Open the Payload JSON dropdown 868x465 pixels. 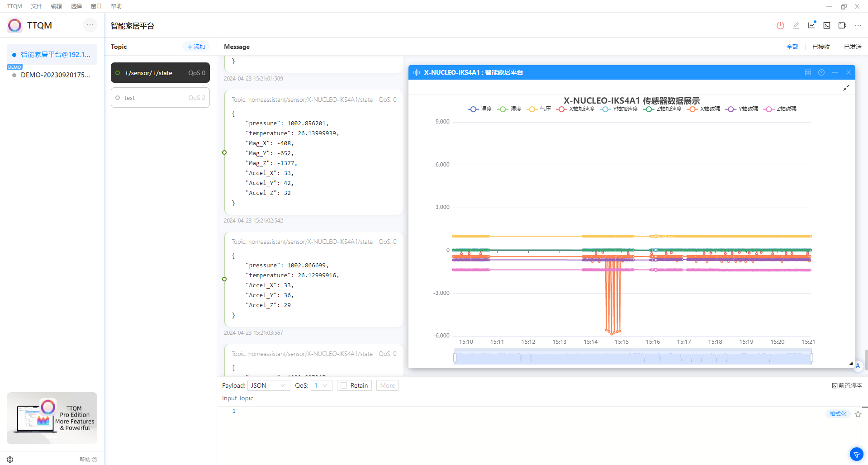coord(269,385)
